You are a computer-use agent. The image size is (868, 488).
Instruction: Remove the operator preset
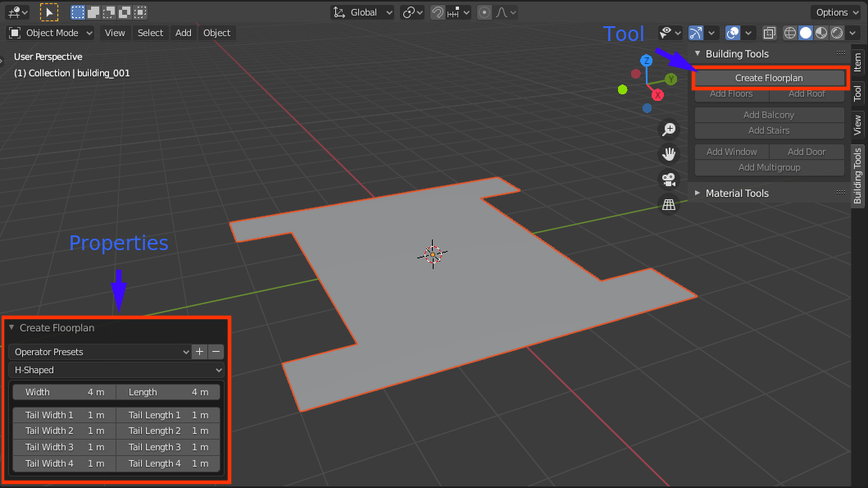216,352
